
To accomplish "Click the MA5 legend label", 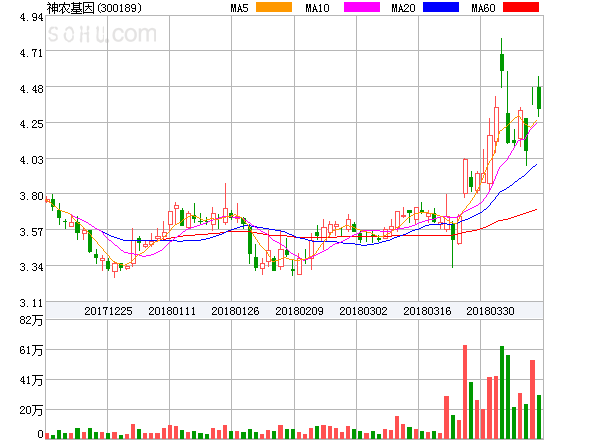I will click(x=240, y=8).
